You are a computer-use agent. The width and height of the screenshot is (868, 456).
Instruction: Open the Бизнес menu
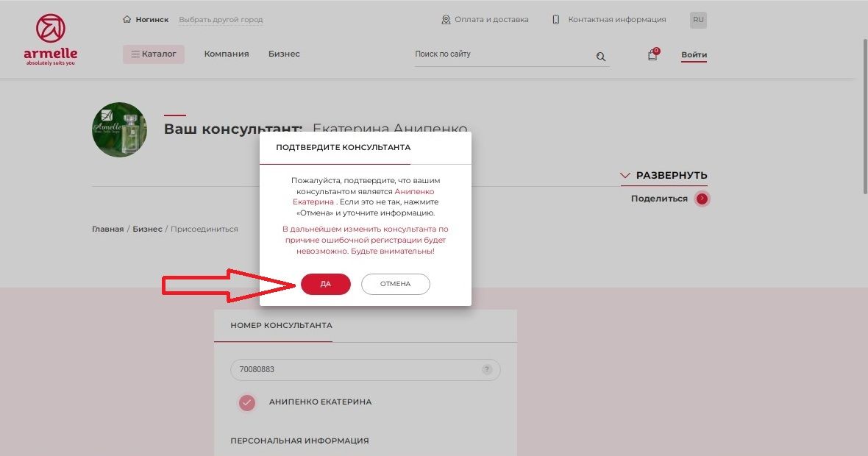[x=284, y=54]
